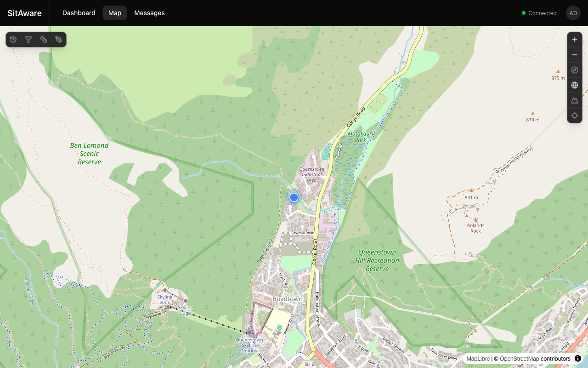Zoom in using the plus control
The image size is (588, 368).
574,40
